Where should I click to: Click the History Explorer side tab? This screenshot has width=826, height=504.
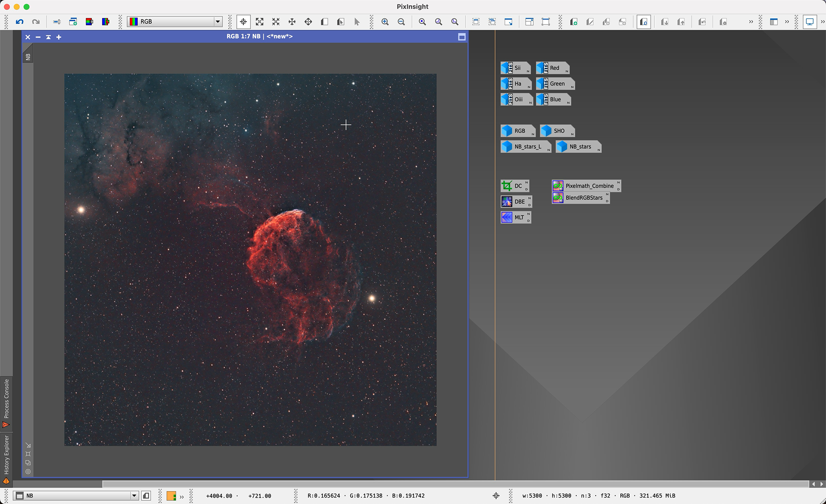[6, 459]
